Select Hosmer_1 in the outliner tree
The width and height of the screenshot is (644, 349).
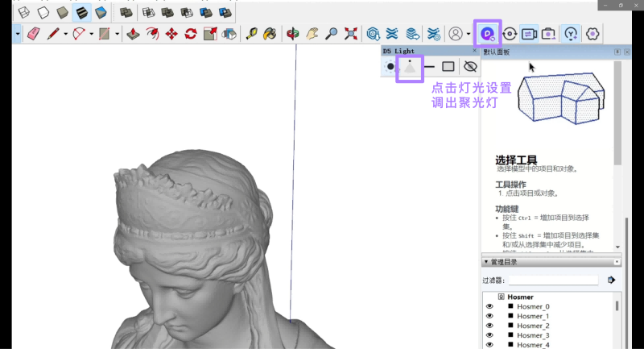pos(532,316)
